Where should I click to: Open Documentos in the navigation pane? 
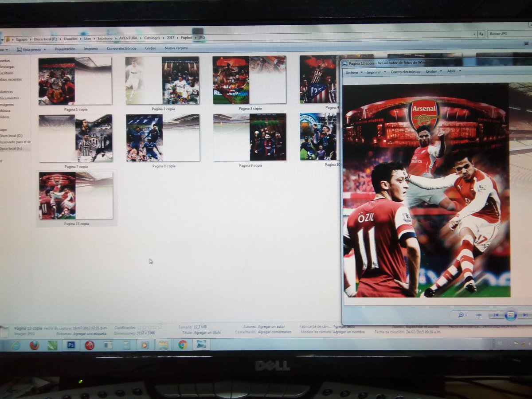[9, 98]
